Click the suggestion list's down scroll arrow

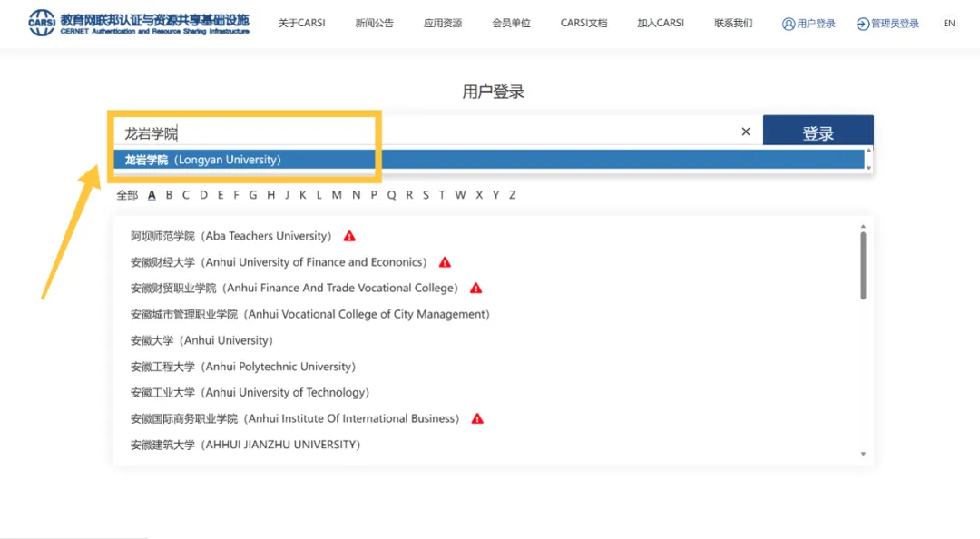pos(868,168)
